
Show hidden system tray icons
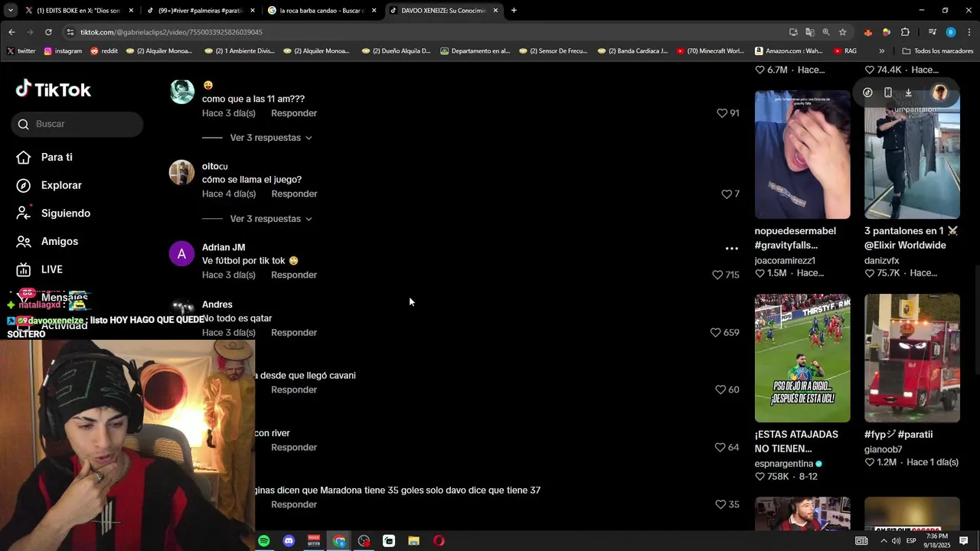884,541
